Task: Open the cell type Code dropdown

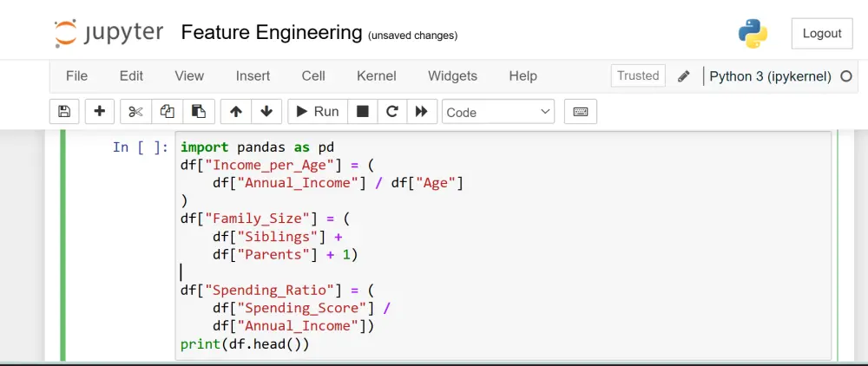Action: [x=498, y=112]
